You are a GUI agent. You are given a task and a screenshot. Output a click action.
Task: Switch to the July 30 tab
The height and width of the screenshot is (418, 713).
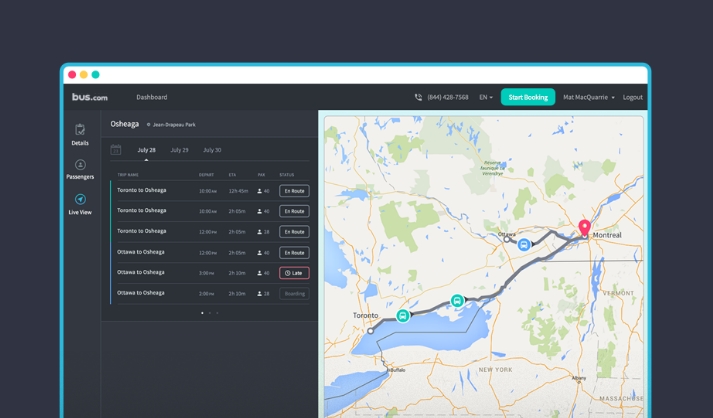coord(212,150)
